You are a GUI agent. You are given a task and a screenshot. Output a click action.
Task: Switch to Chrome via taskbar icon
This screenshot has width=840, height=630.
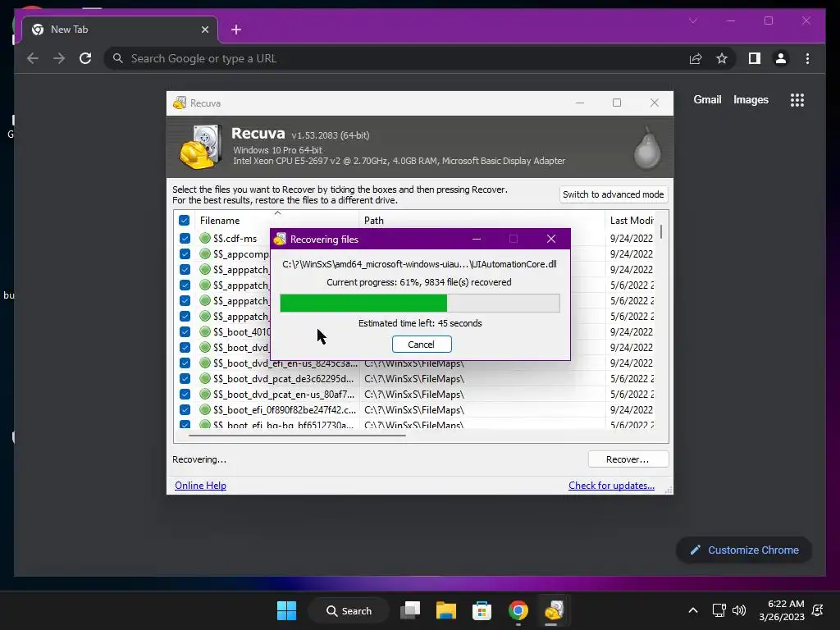pyautogui.click(x=518, y=610)
